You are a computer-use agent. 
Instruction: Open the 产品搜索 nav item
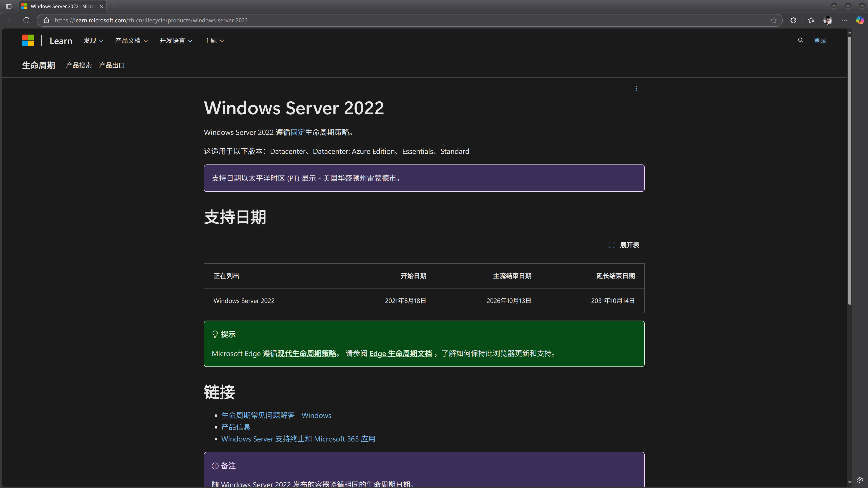click(79, 65)
